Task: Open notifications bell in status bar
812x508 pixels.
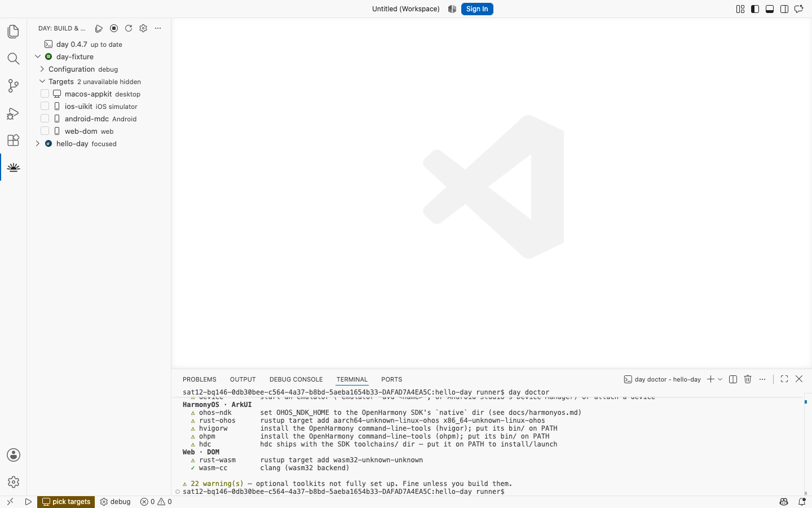Action: click(x=802, y=501)
